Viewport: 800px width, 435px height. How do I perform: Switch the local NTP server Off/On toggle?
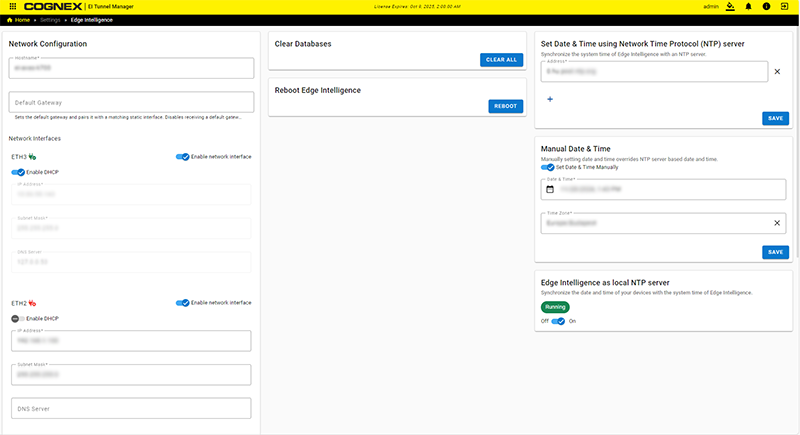[558, 321]
